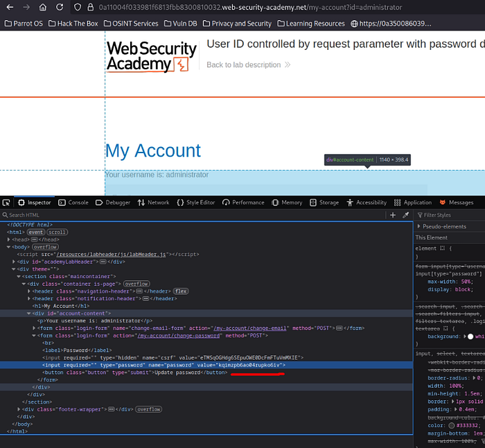485x448 pixels.
Task: Open the Learning Resources bookmark folder
Action: (311, 24)
